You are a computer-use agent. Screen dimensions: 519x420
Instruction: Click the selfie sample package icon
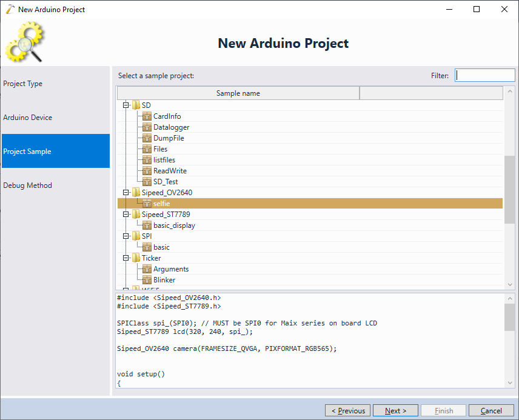147,204
